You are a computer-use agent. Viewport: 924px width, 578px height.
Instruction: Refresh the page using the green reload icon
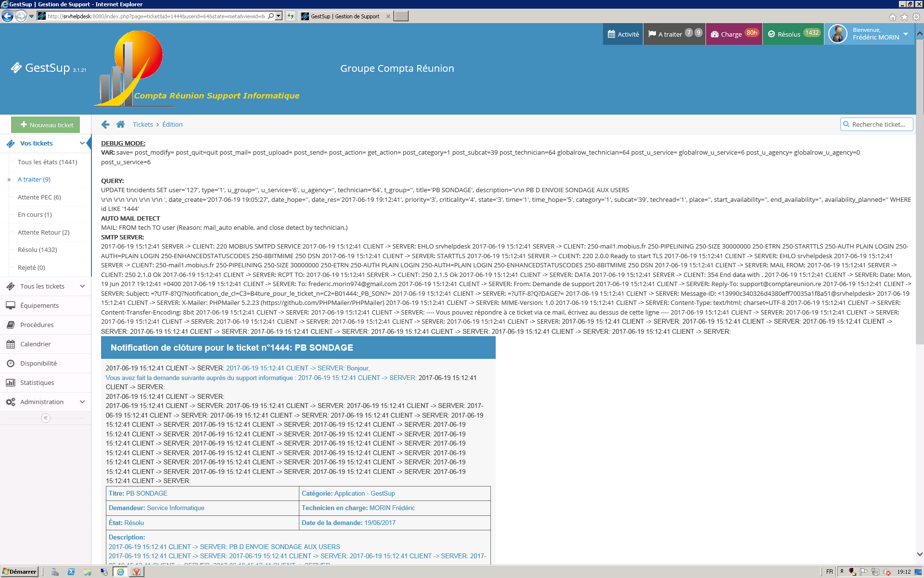tap(291, 16)
